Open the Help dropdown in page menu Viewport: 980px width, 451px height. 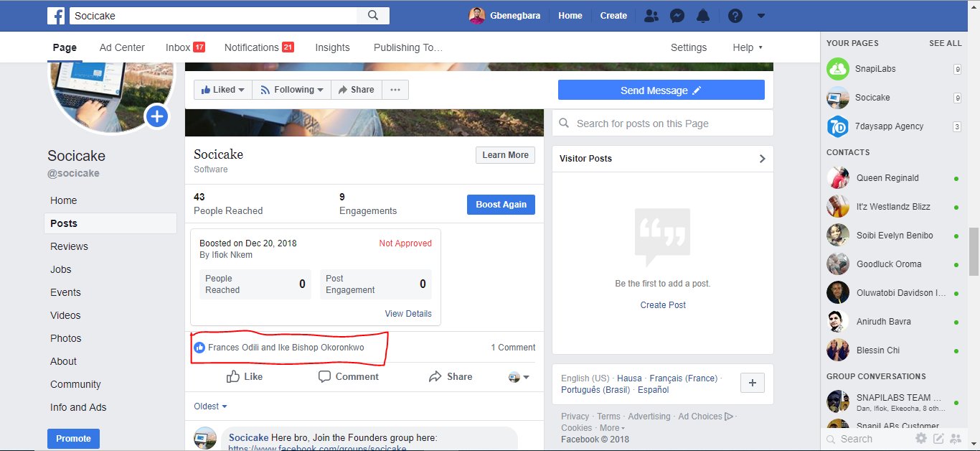(748, 47)
